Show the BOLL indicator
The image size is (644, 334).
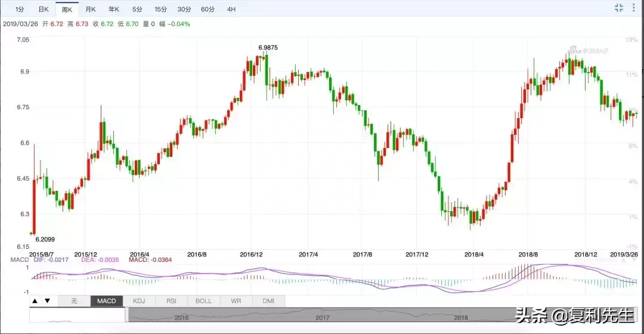tap(203, 301)
